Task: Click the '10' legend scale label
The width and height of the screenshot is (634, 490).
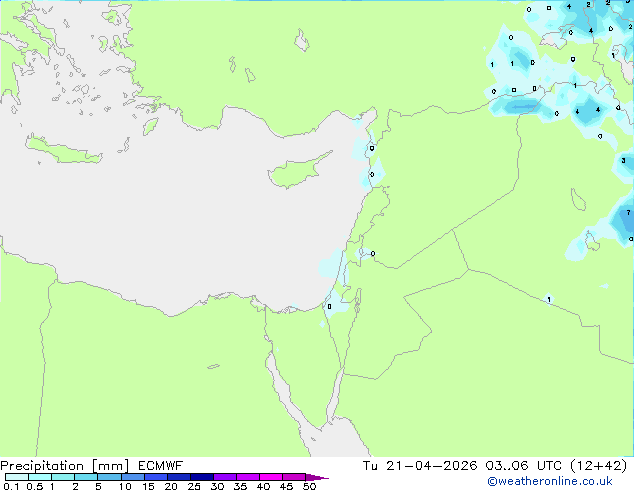Action: 125,486
